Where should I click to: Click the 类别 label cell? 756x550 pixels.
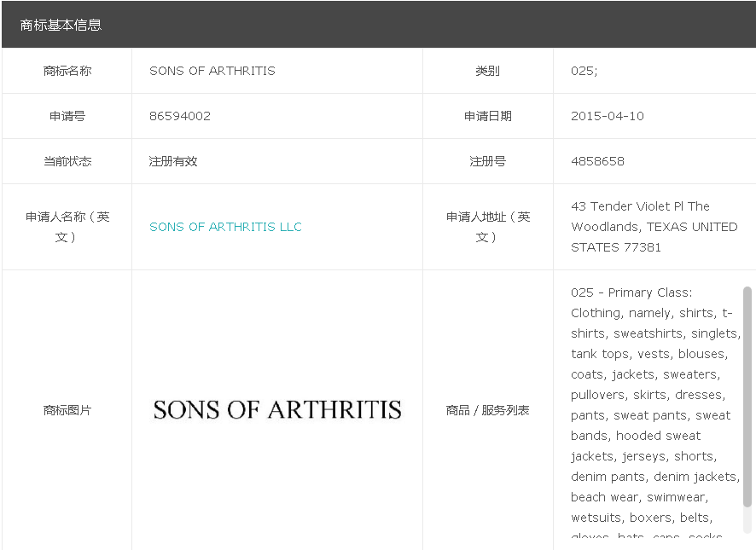pyautogui.click(x=487, y=71)
